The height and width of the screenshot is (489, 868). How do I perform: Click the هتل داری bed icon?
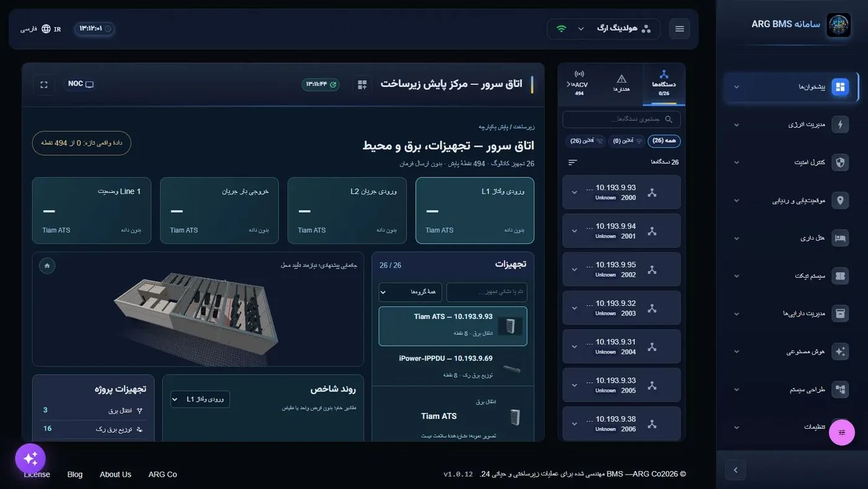click(x=840, y=238)
